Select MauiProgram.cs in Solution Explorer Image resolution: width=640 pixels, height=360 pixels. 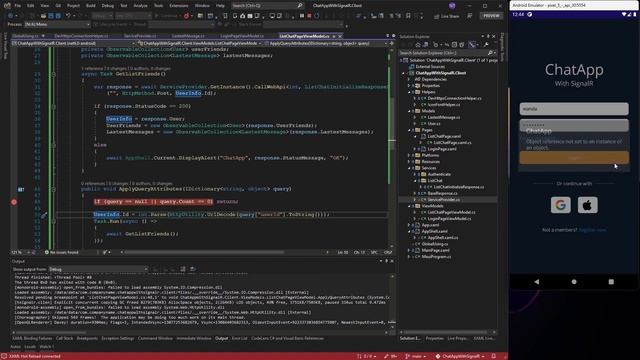436,257
